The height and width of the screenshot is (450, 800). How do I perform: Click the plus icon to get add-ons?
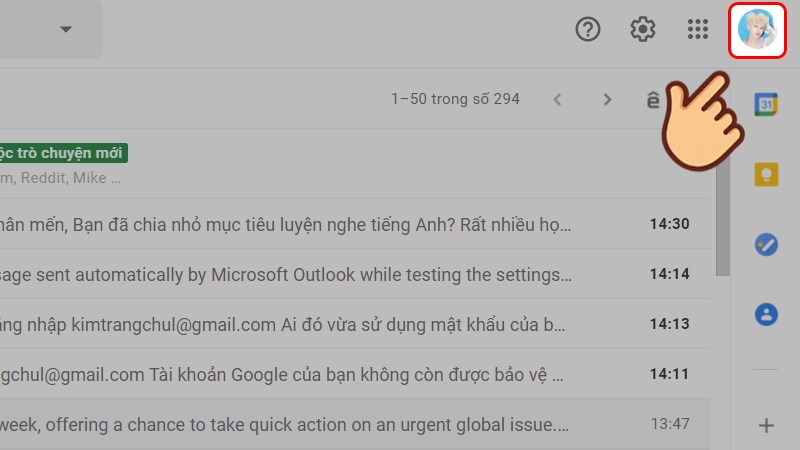[766, 425]
